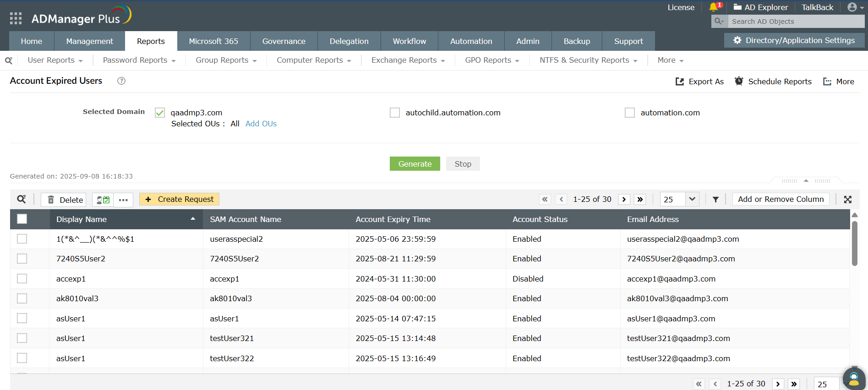Go to first page in top pager
Viewport: 868px width, 390px height.
(545, 199)
